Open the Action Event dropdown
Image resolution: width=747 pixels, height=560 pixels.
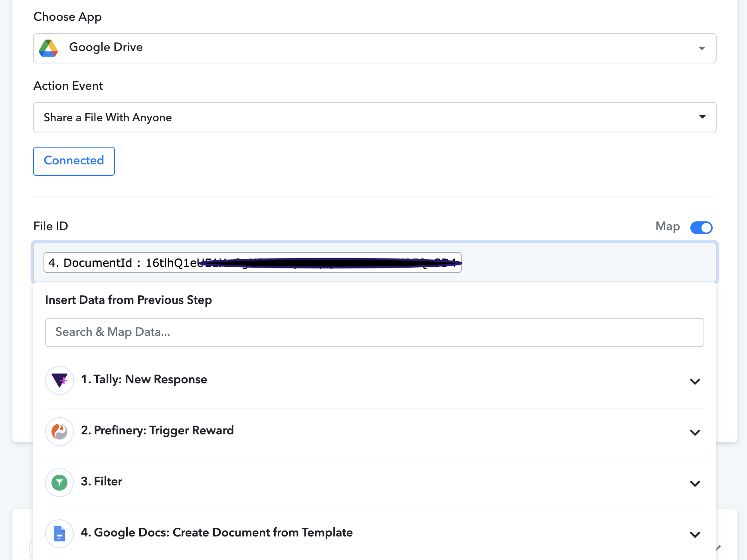[375, 117]
